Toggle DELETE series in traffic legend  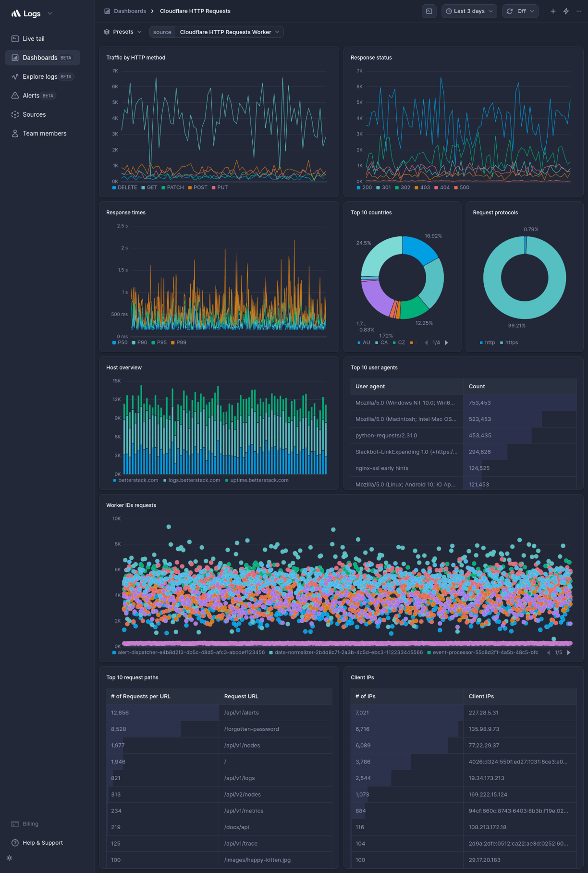(x=125, y=187)
